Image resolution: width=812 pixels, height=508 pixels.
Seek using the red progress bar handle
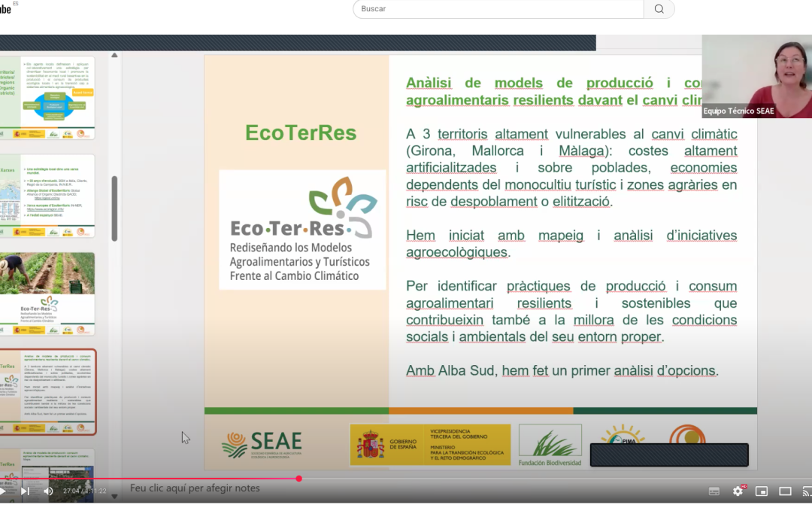pyautogui.click(x=298, y=479)
